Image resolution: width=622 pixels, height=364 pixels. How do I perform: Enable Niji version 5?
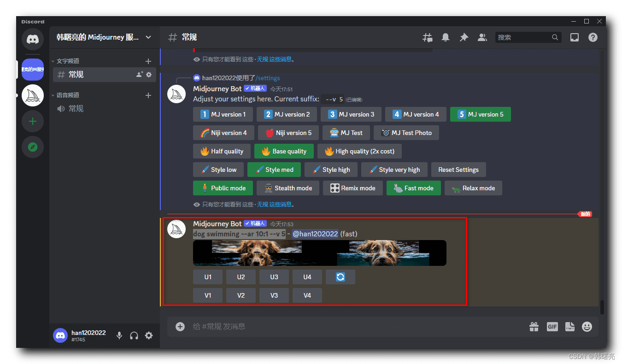(288, 133)
